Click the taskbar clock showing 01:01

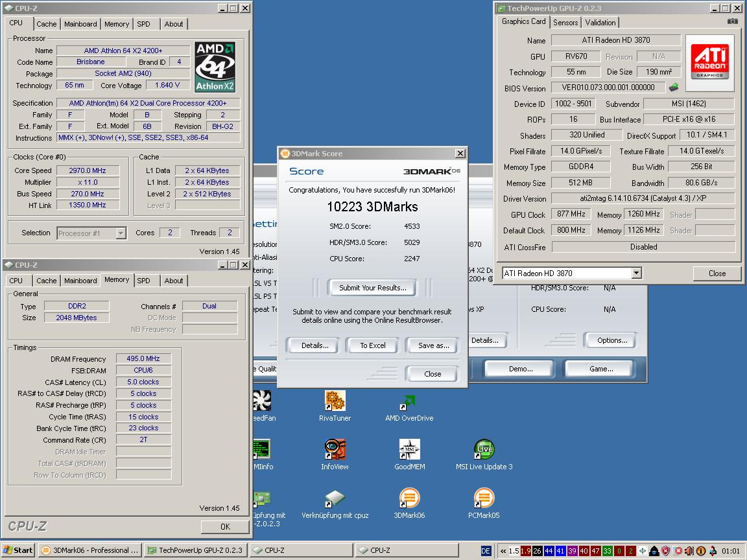(730, 551)
